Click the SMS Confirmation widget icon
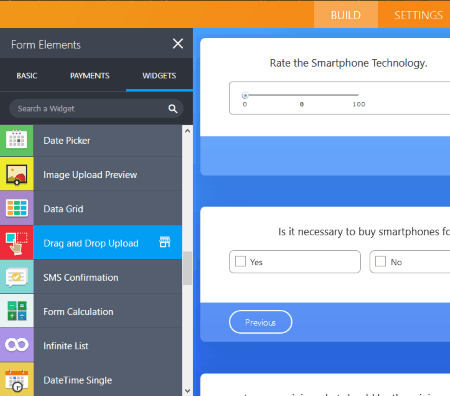This screenshot has width=450, height=396. click(17, 277)
